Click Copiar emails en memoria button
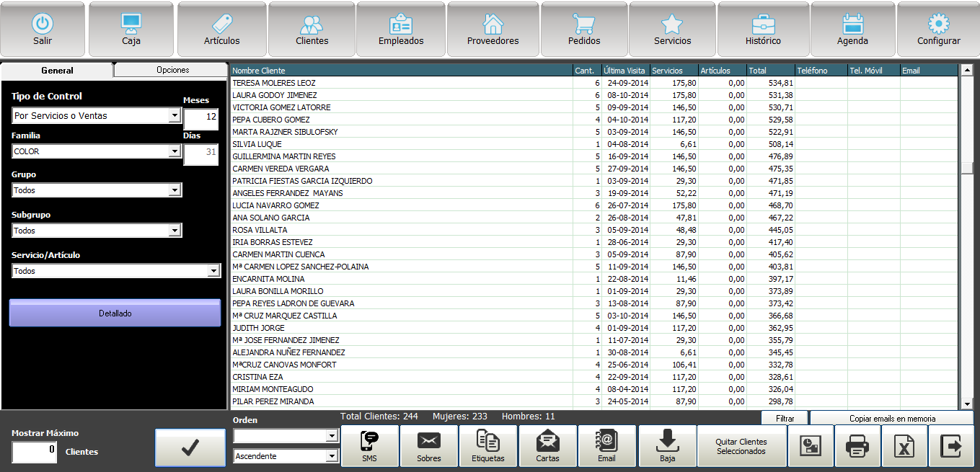 (892, 418)
